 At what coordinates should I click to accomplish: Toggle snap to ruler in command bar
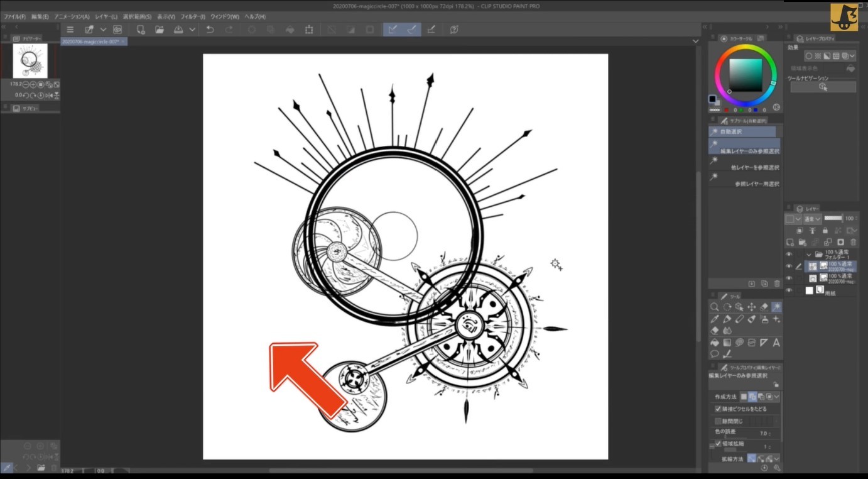coord(393,30)
